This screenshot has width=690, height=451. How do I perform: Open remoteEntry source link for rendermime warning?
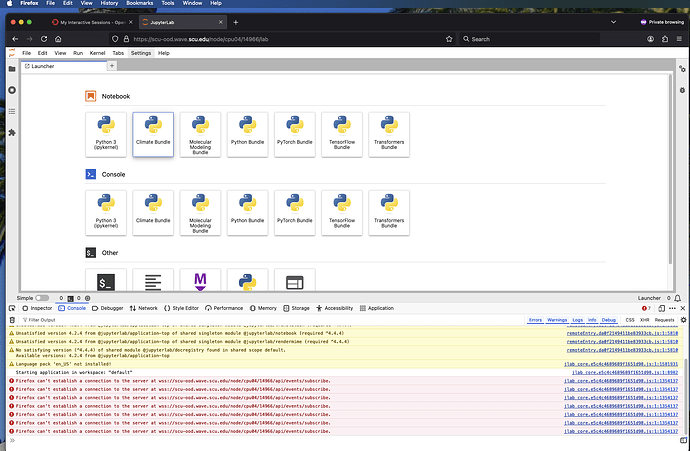tap(622, 341)
